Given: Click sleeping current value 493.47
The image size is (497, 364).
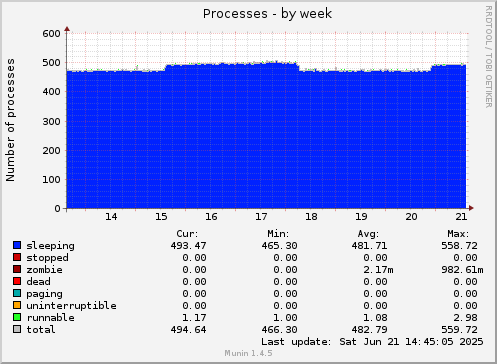Looking at the screenshot, I should point(188,246).
